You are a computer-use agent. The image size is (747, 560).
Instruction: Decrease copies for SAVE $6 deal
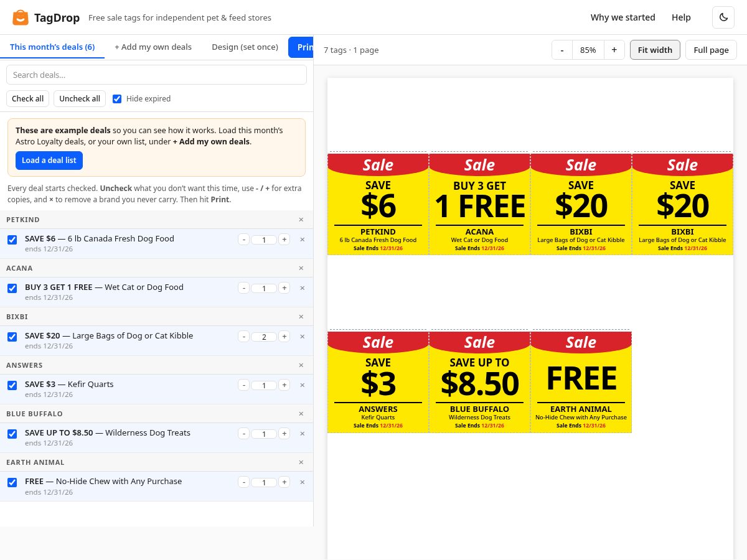coord(244,240)
